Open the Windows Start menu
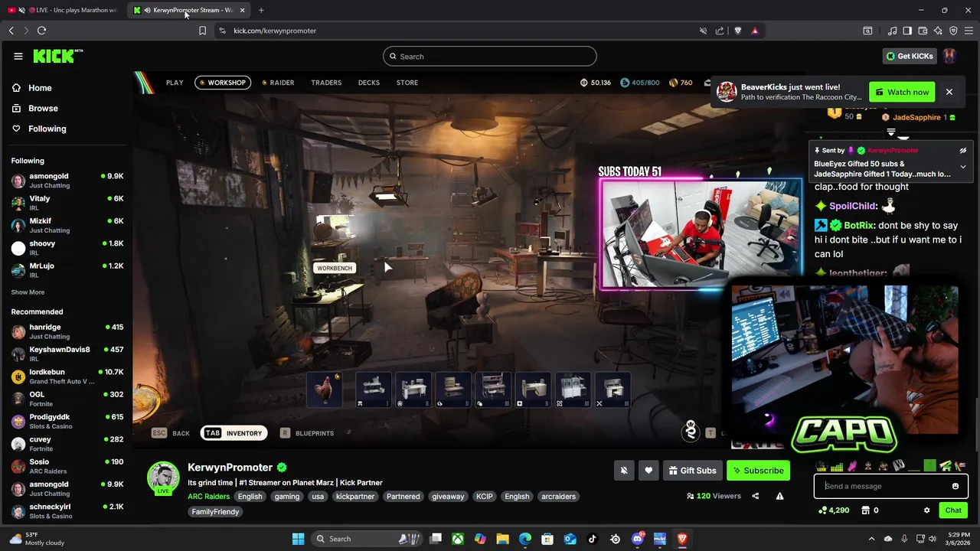This screenshot has height=551, width=980. coord(298,539)
